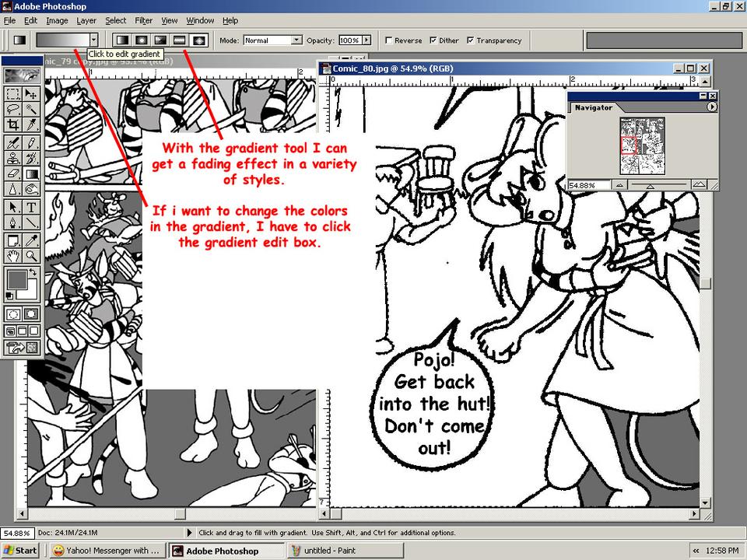Reset to default black and white colors
747x560 pixels.
(9, 296)
